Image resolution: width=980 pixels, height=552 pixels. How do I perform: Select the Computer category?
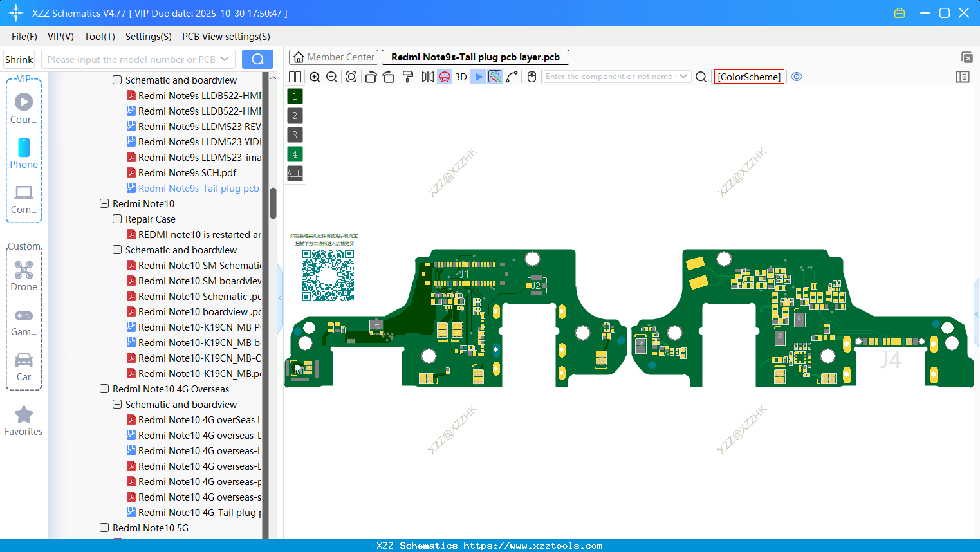pyautogui.click(x=24, y=199)
